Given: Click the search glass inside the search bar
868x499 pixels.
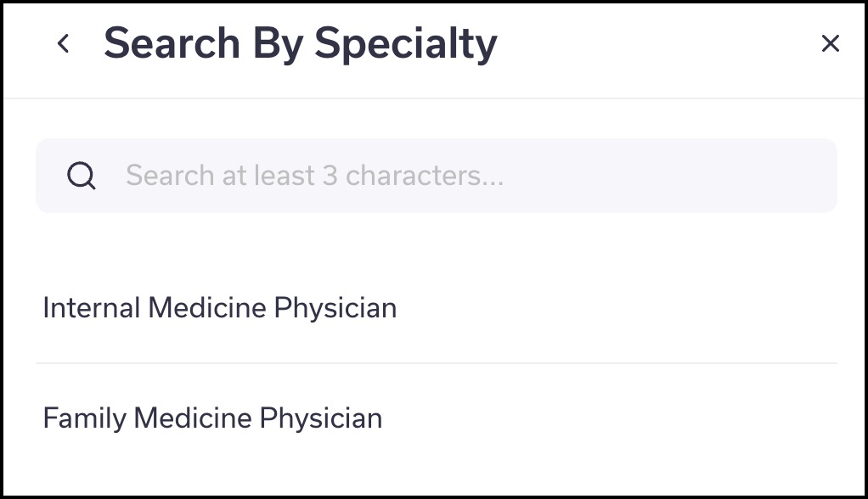Looking at the screenshot, I should (x=82, y=176).
